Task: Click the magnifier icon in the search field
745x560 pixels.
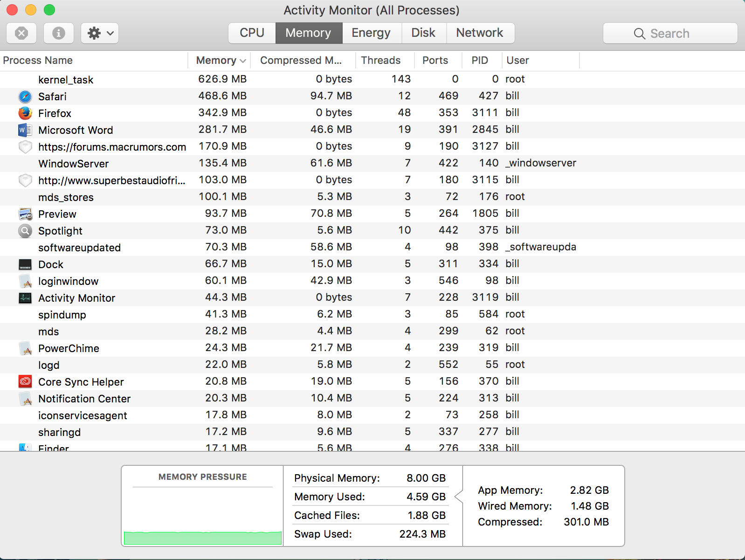Action: pos(640,34)
